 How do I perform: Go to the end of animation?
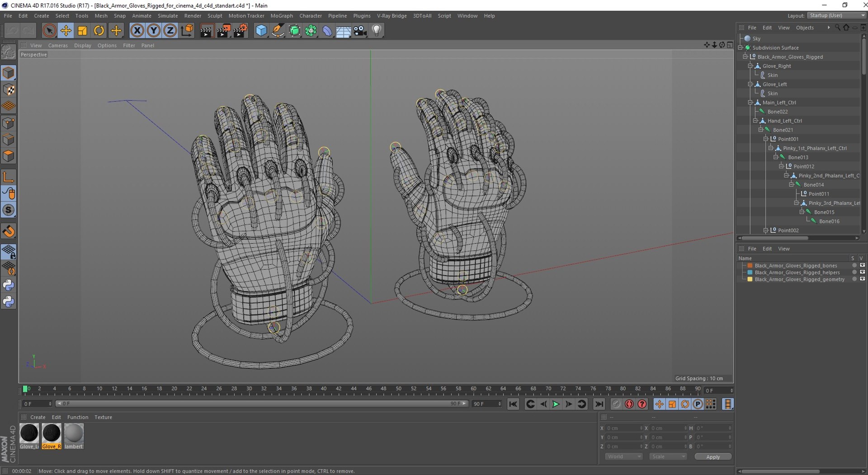click(599, 404)
